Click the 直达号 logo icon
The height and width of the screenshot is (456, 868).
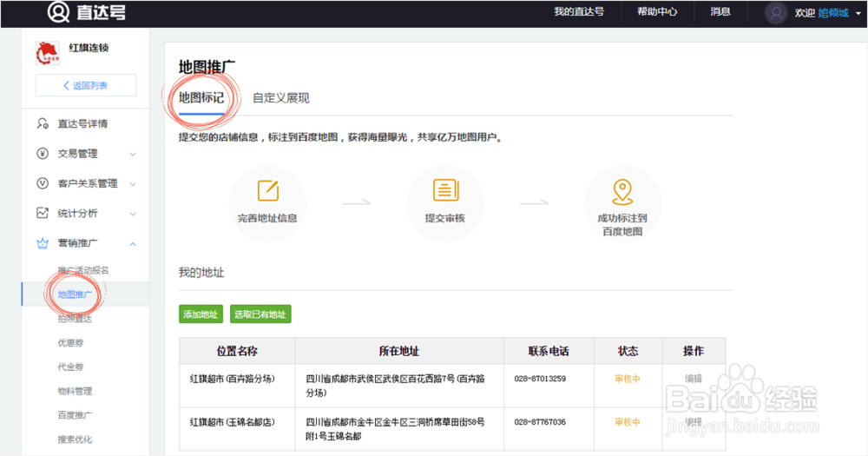[x=58, y=12]
